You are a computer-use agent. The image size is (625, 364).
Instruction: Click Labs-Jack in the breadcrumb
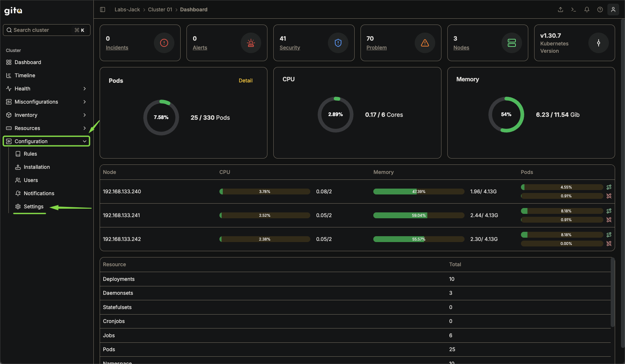[127, 10]
